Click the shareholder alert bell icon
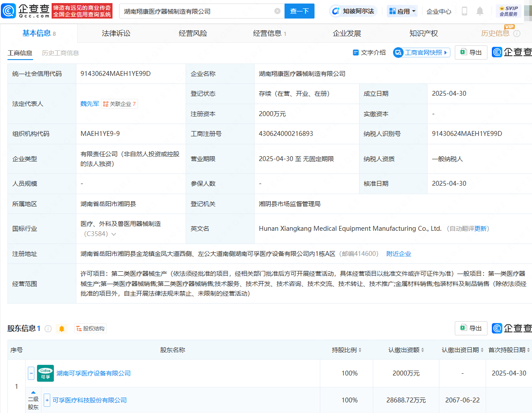Image resolution: width=532 pixels, height=413 pixels. [x=62, y=329]
